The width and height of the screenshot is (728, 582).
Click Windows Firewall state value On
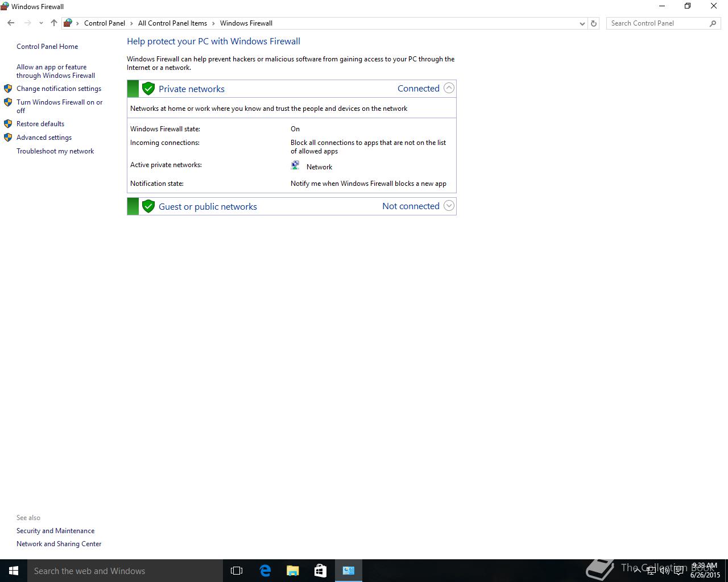295,129
